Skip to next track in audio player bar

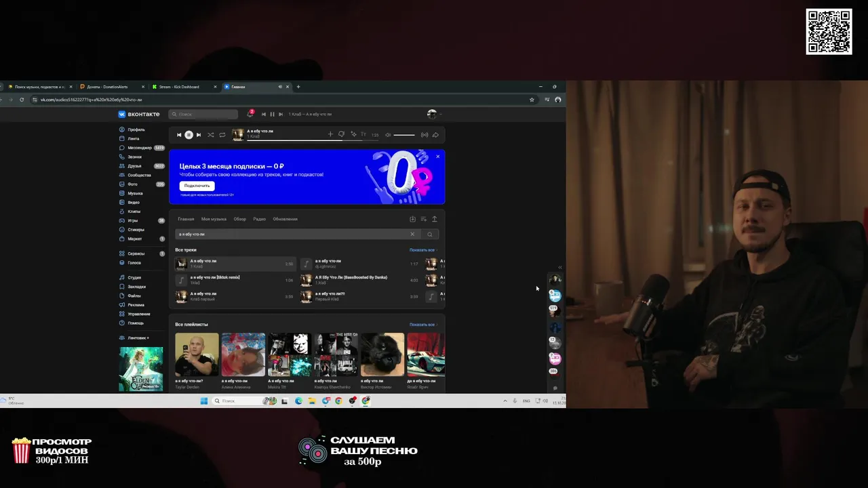(x=199, y=135)
